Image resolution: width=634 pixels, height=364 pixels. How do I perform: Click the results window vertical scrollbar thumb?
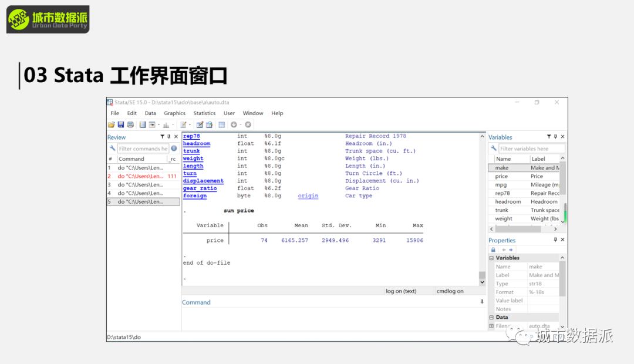[x=482, y=275]
